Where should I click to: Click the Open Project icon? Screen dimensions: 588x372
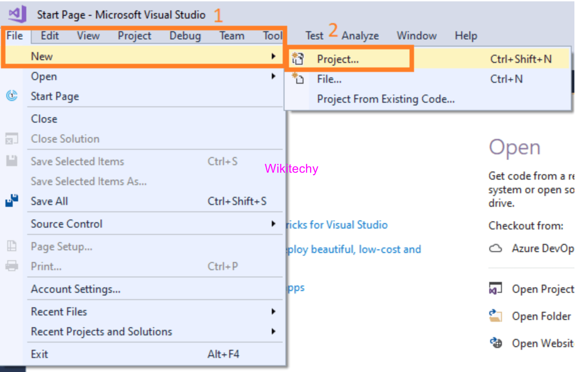coord(496,288)
